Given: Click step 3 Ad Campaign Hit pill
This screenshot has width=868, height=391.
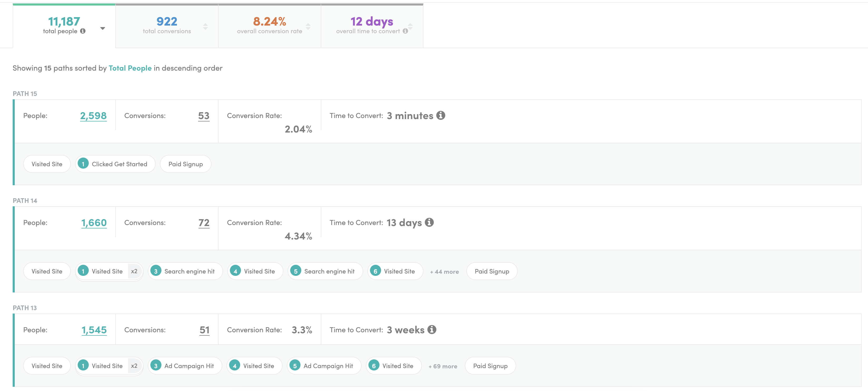Looking at the screenshot, I should click(185, 366).
